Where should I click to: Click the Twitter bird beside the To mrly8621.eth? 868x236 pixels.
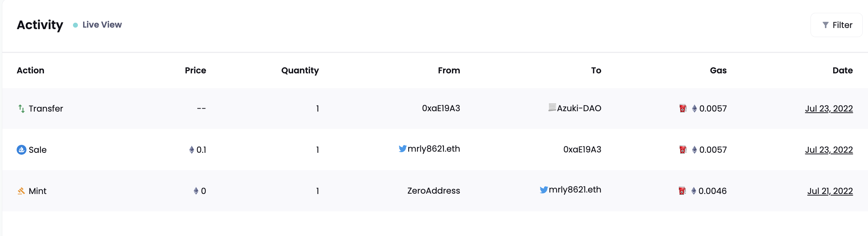click(x=544, y=190)
